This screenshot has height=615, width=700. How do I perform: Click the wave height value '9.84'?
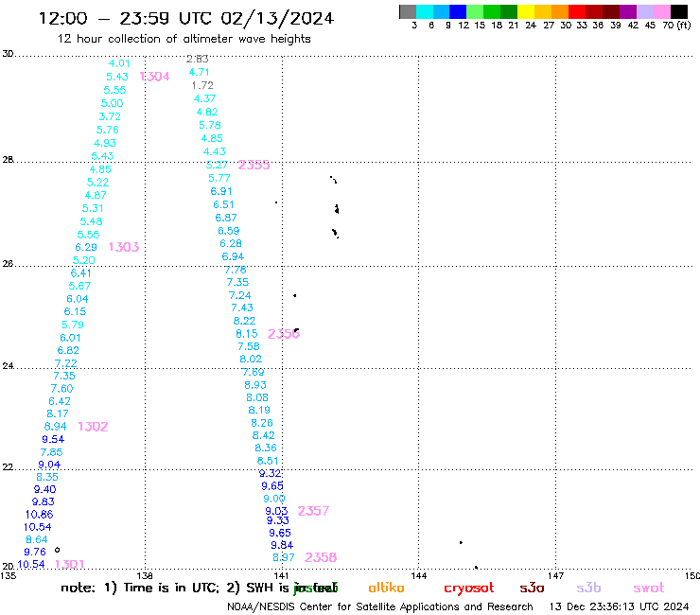point(282,545)
